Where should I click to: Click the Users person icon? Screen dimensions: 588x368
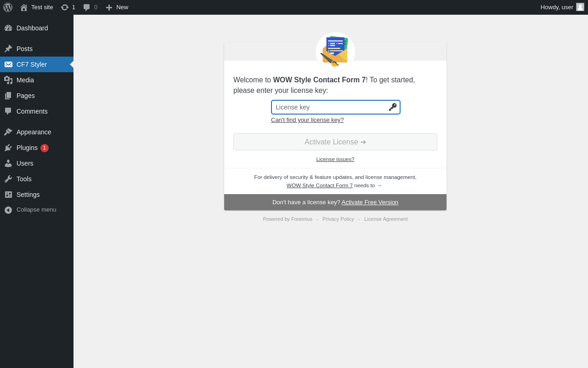click(8, 163)
